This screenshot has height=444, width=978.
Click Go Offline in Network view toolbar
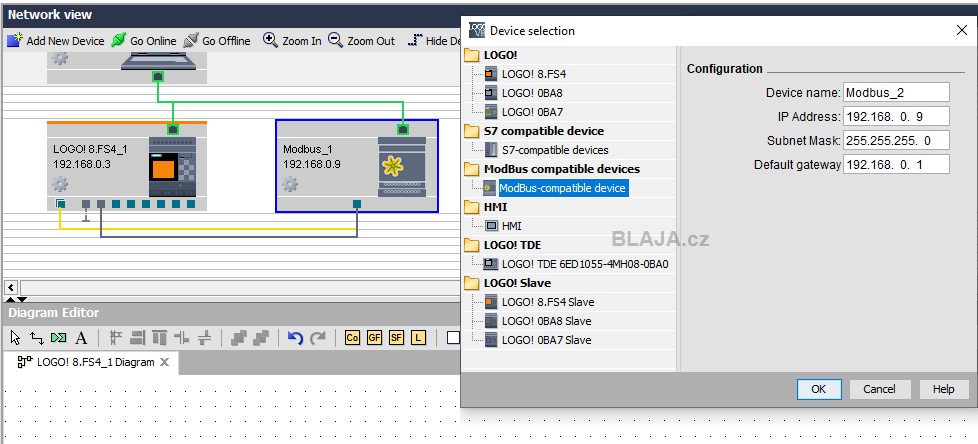point(217,41)
